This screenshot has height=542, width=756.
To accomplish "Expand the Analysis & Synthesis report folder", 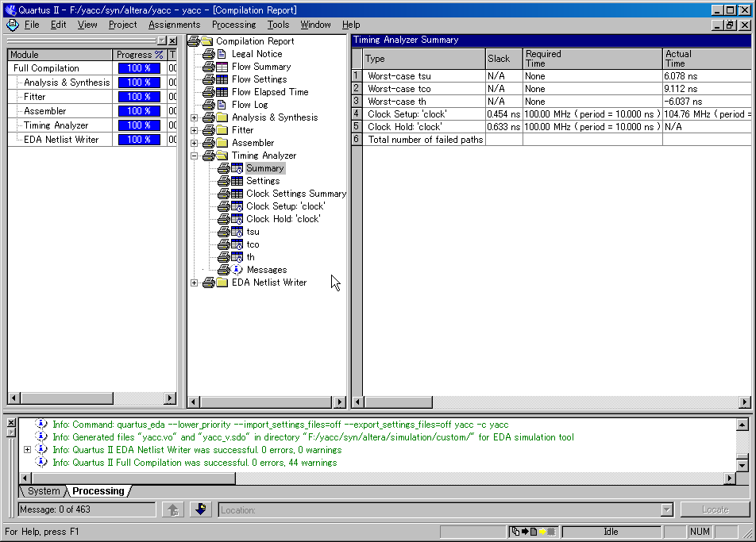I will coord(195,117).
